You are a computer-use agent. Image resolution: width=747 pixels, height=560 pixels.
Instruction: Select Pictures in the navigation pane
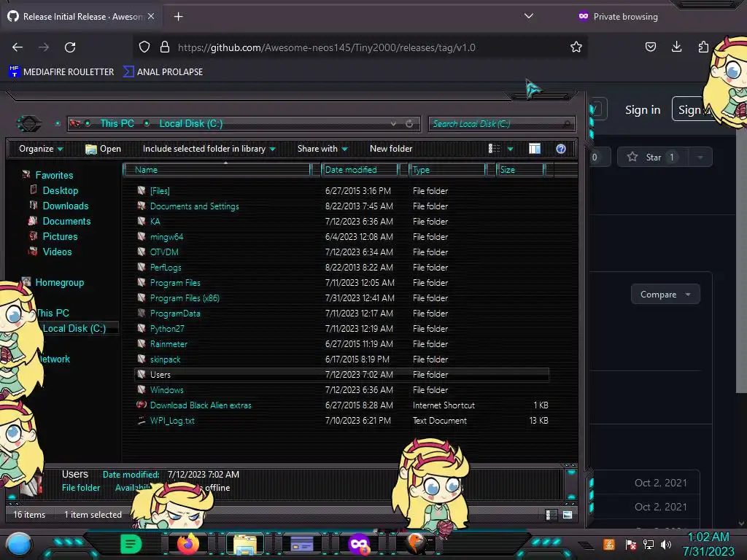click(x=60, y=236)
